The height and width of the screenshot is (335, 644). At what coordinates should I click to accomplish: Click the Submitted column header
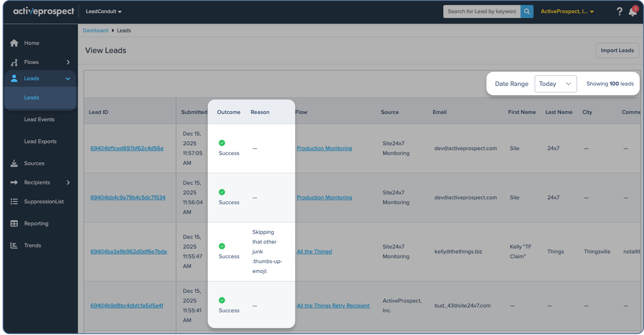pos(194,112)
